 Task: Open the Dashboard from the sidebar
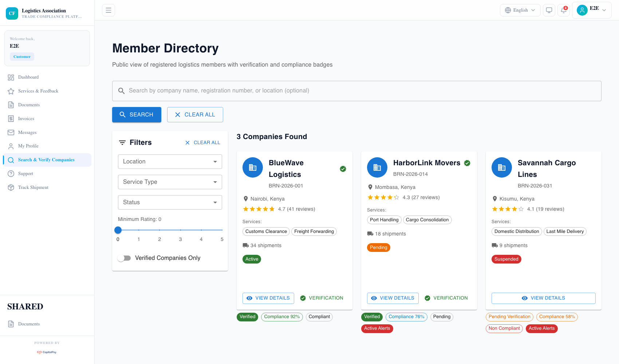(28, 77)
